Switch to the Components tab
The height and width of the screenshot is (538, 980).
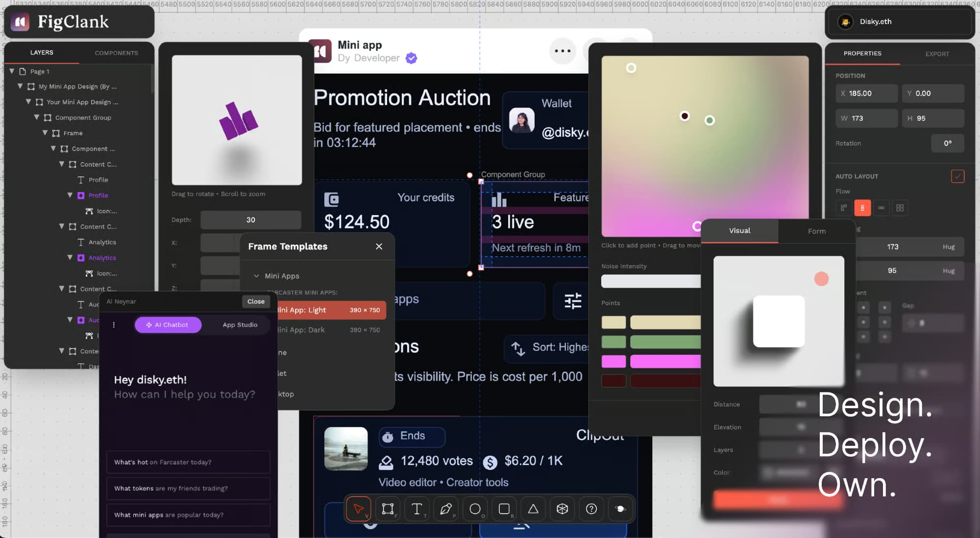pos(116,53)
